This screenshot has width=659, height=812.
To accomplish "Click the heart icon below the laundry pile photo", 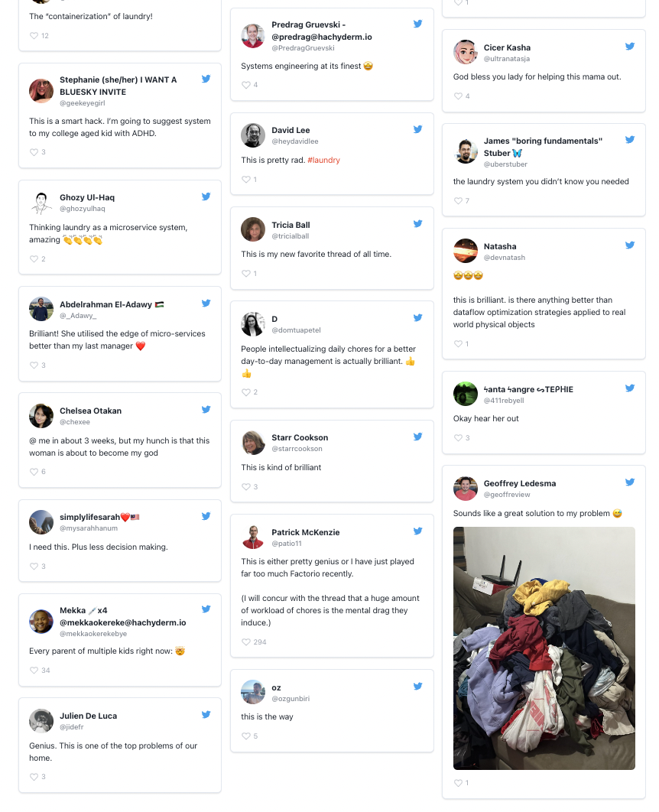I will tap(458, 783).
